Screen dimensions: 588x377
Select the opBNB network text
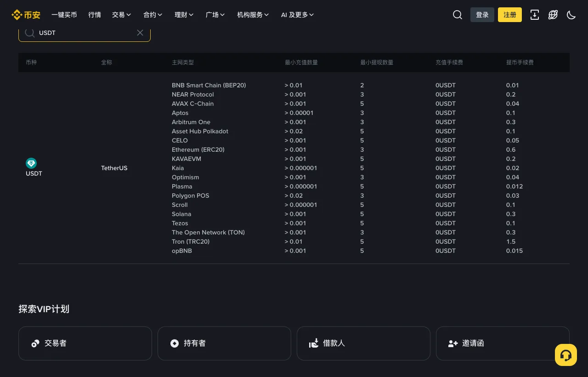tap(182, 251)
